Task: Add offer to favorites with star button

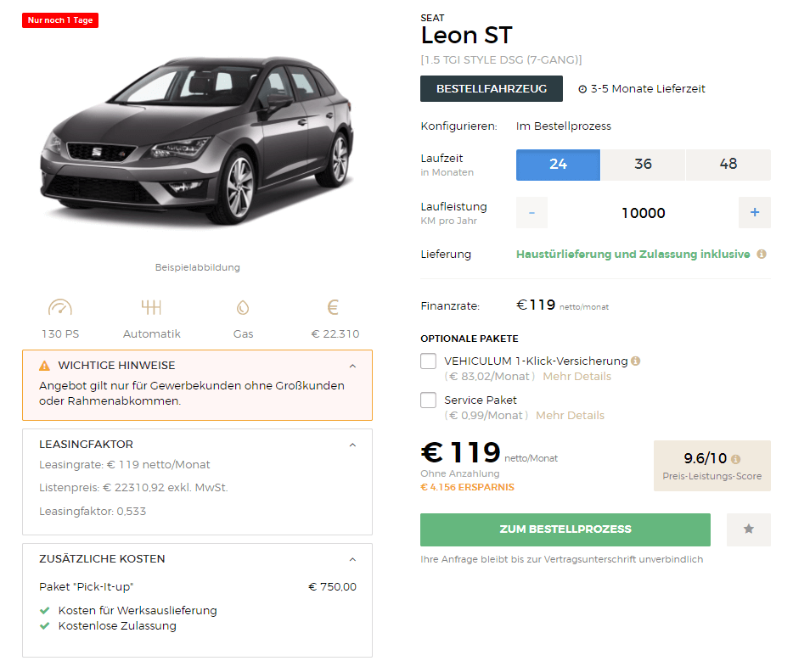Action: click(x=749, y=529)
